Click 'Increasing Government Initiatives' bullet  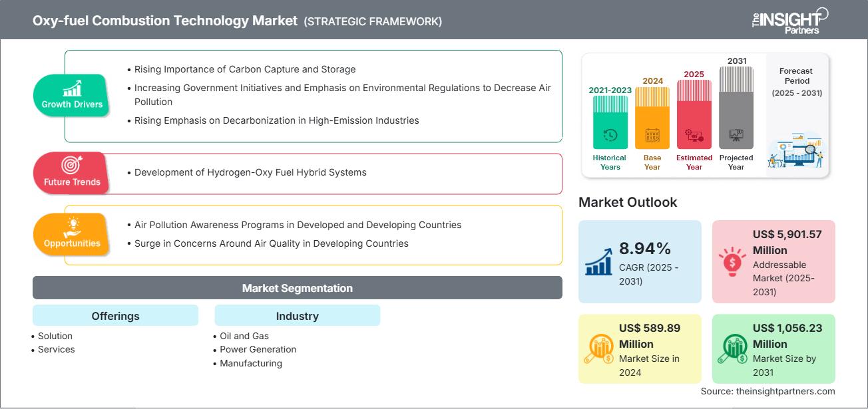pyautogui.click(x=342, y=94)
